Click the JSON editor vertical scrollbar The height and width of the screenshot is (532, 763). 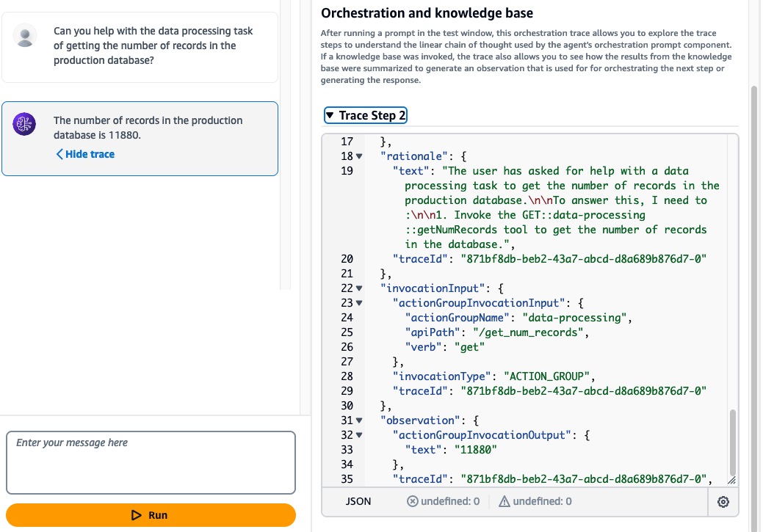tap(732, 442)
